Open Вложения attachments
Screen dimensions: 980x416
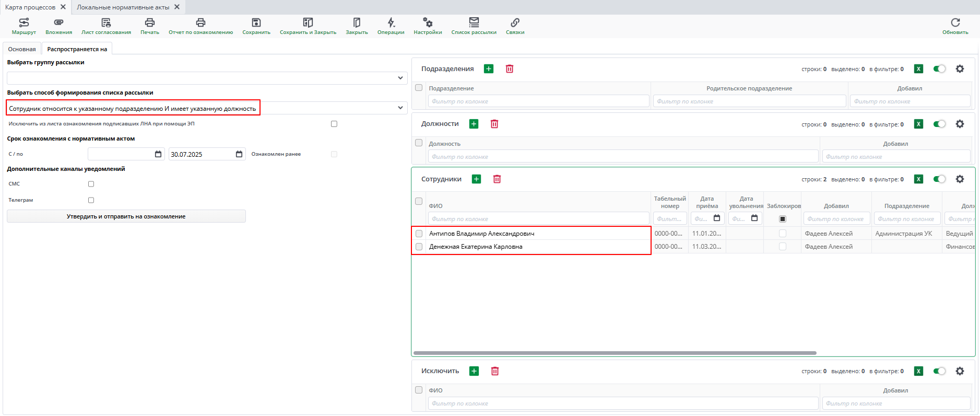58,26
